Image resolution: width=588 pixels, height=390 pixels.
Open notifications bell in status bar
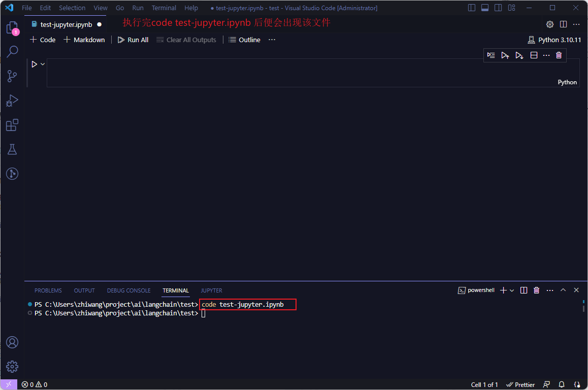point(562,384)
